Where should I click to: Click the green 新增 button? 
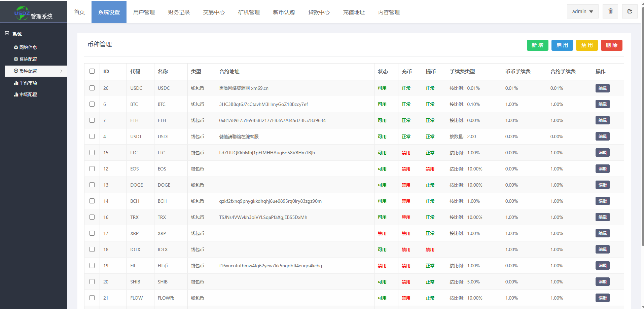coord(537,45)
